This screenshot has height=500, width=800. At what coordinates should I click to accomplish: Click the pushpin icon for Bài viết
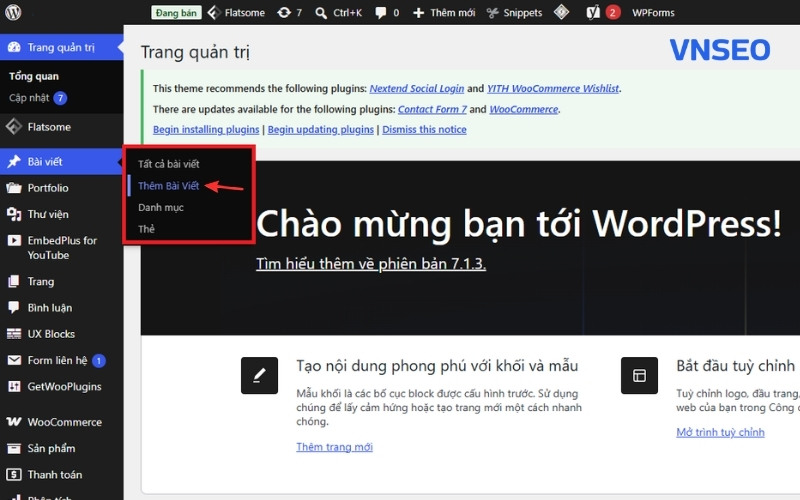[x=14, y=162]
